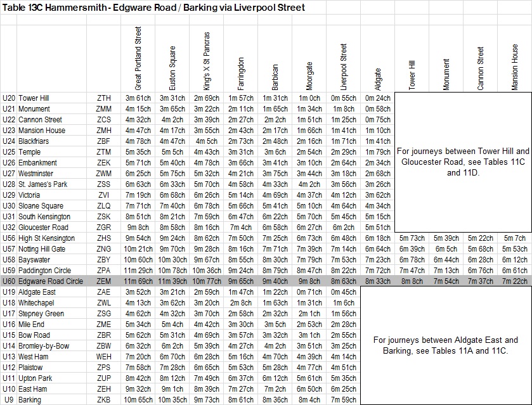Click the Barking row label
The width and height of the screenshot is (532, 405).
(x=30, y=400)
